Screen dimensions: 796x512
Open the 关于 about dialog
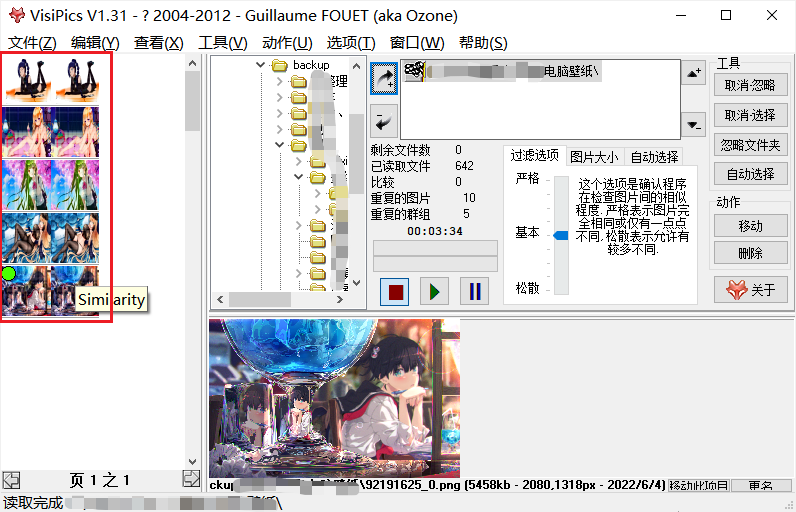pyautogui.click(x=750, y=290)
